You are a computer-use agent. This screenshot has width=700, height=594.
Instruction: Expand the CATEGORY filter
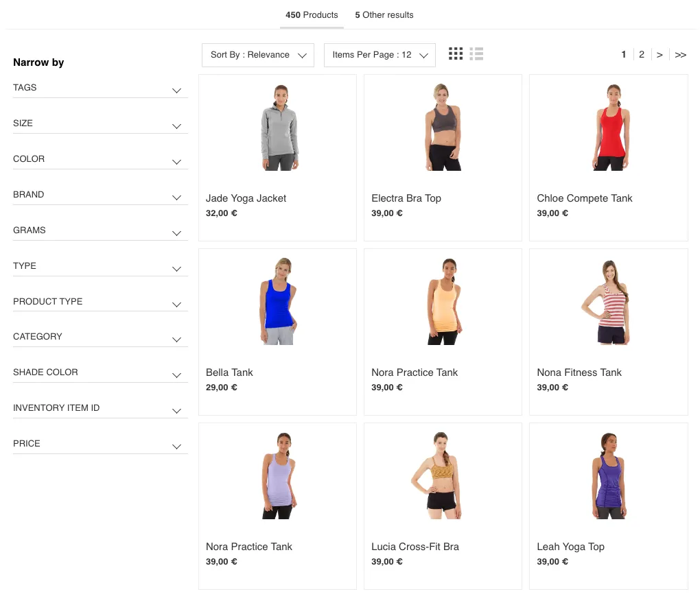point(100,337)
